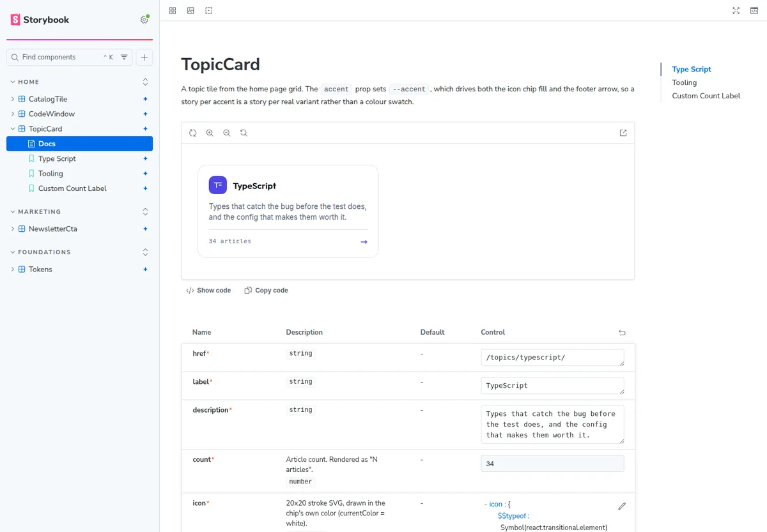Click Show code button
This screenshot has height=532, width=767.
coord(208,291)
